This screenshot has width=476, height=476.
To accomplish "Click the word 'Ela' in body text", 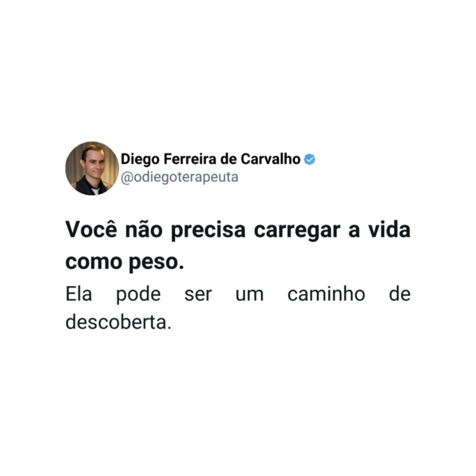I will click(x=79, y=294).
